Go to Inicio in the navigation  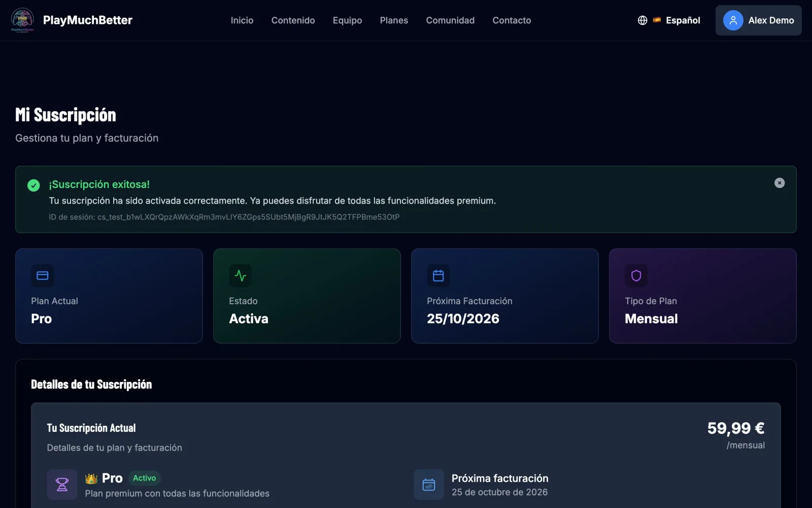242,20
